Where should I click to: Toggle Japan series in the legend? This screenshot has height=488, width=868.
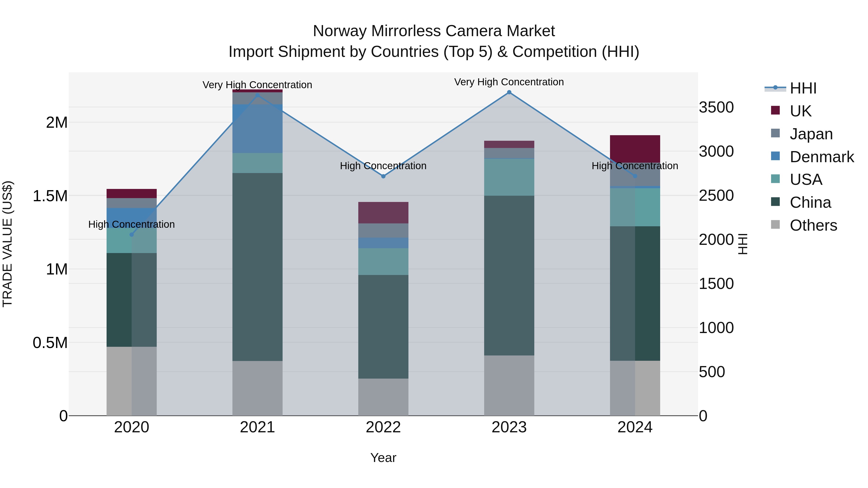tap(802, 134)
